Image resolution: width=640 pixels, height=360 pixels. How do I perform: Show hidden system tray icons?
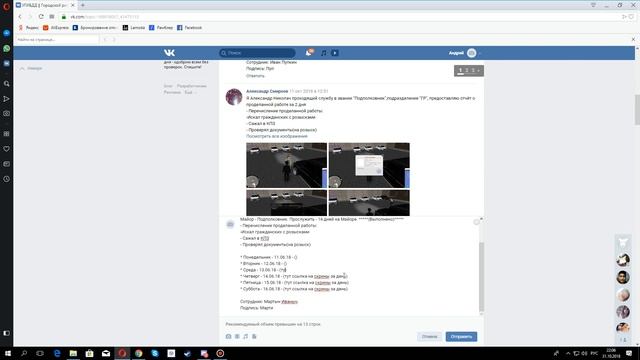tap(568, 353)
